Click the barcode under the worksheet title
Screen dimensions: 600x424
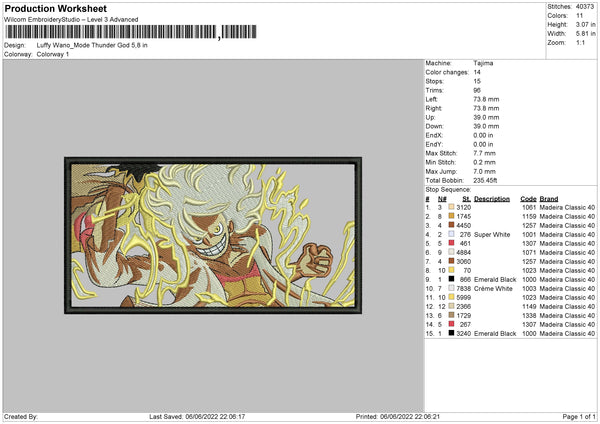click(x=130, y=32)
